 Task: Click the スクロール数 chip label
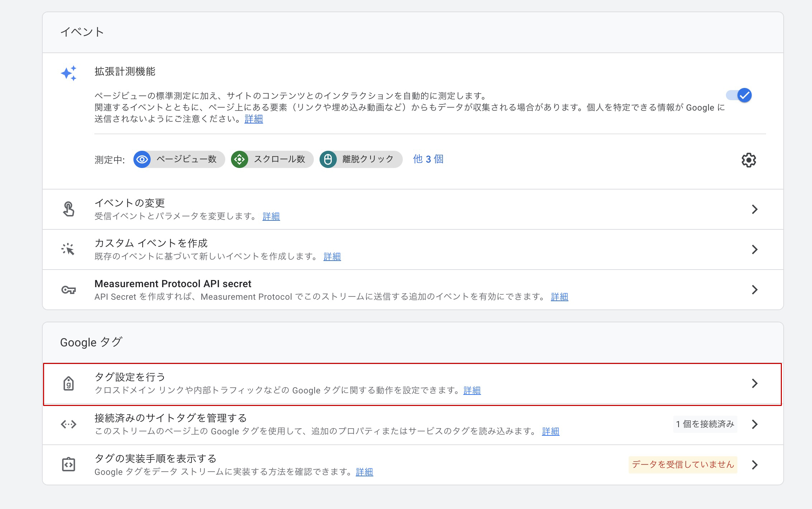point(279,159)
